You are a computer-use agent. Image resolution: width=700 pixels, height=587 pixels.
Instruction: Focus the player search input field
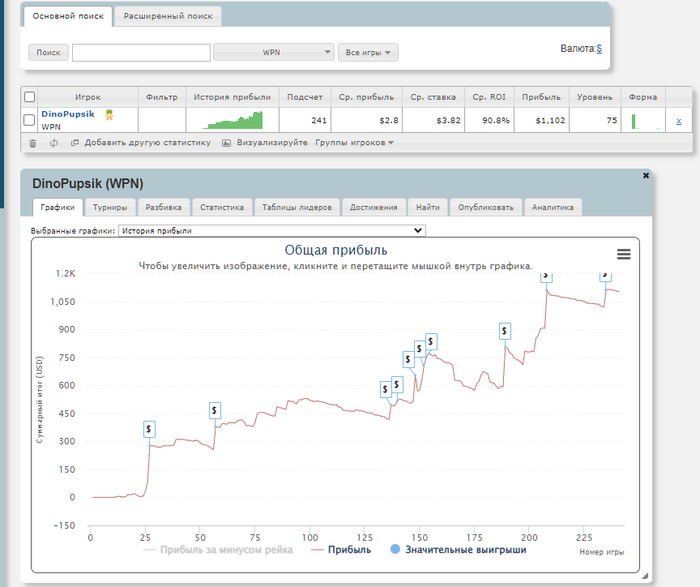pos(141,52)
